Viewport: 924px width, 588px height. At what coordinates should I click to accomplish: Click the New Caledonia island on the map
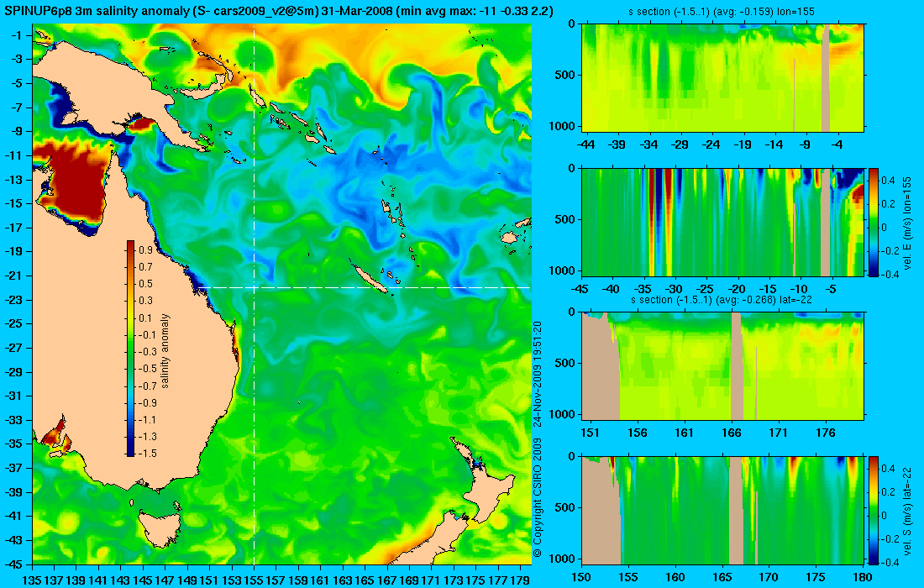click(370, 279)
